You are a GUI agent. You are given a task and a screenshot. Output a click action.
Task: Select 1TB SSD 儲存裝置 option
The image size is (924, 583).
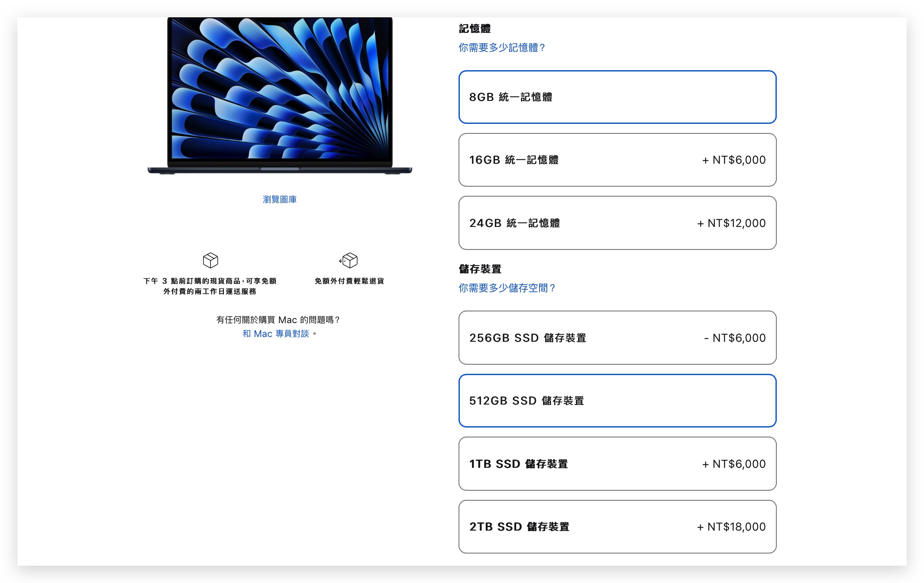tap(617, 464)
